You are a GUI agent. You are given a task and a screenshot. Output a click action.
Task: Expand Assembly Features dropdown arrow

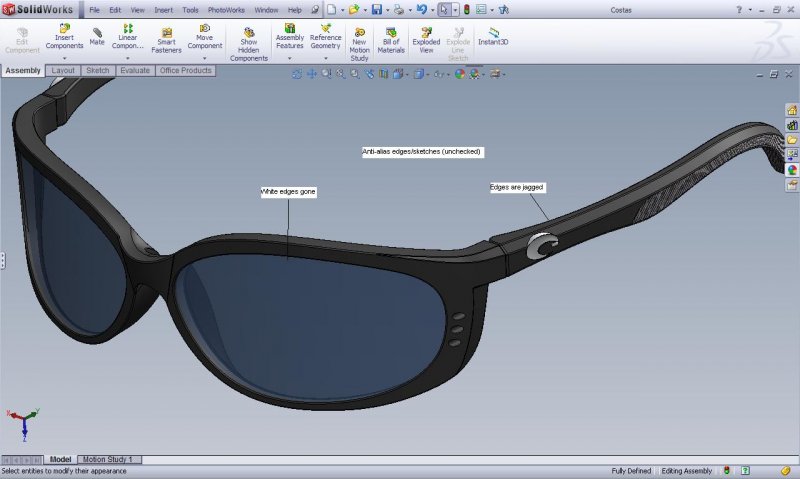[x=289, y=58]
